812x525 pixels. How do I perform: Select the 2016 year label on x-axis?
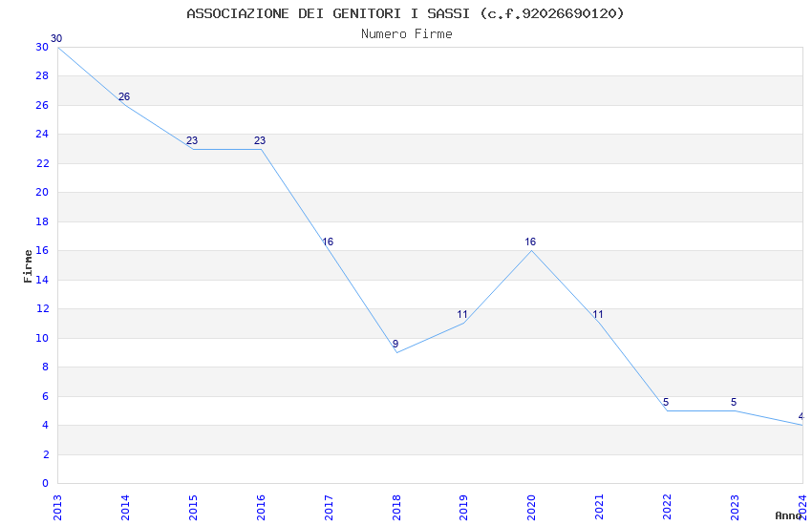261,508
